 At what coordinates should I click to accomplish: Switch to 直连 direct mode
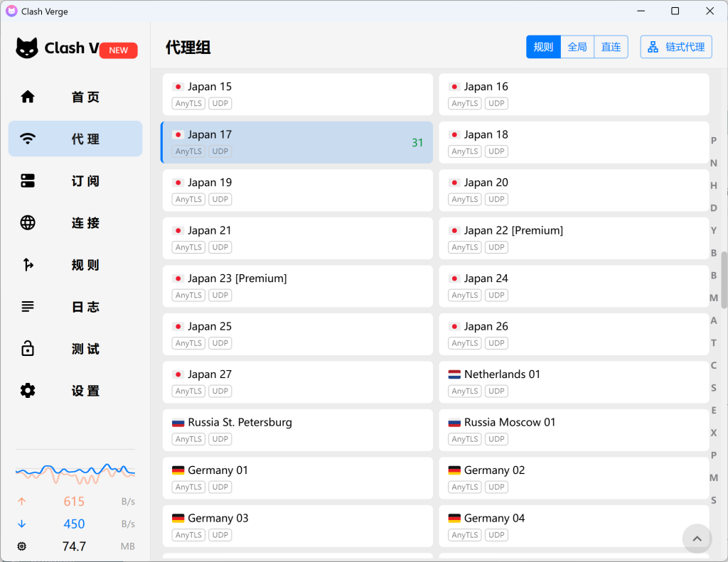(x=611, y=47)
